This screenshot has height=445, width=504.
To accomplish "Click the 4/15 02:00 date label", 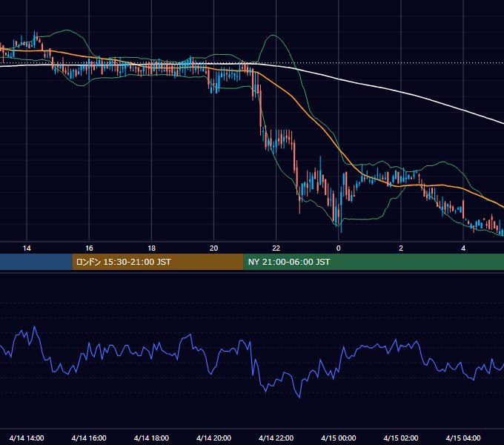I will click(401, 438).
